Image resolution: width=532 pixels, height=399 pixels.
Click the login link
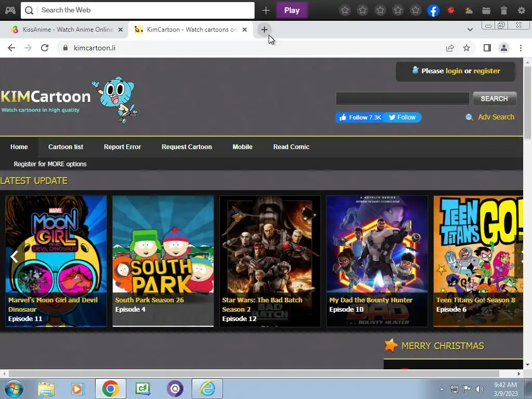coord(454,71)
